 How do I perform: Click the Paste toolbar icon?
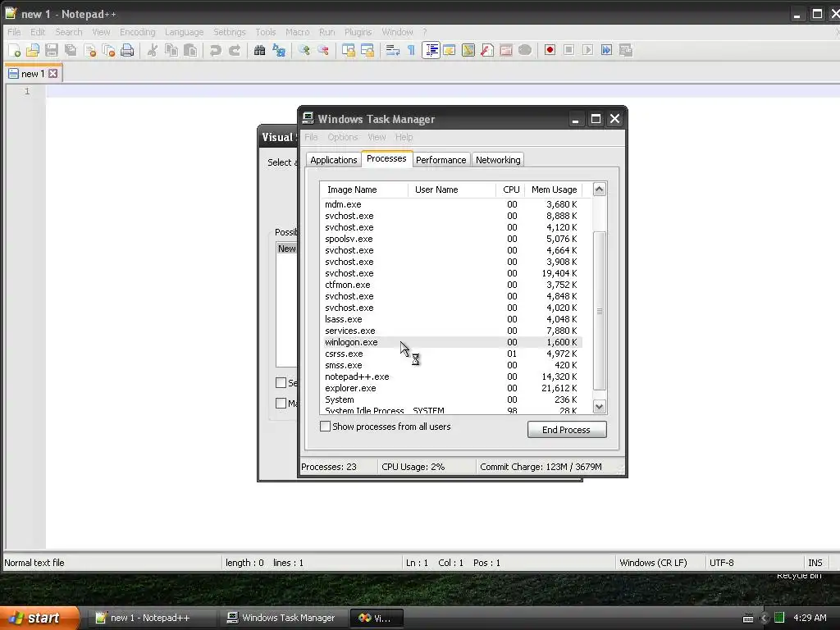coord(190,50)
